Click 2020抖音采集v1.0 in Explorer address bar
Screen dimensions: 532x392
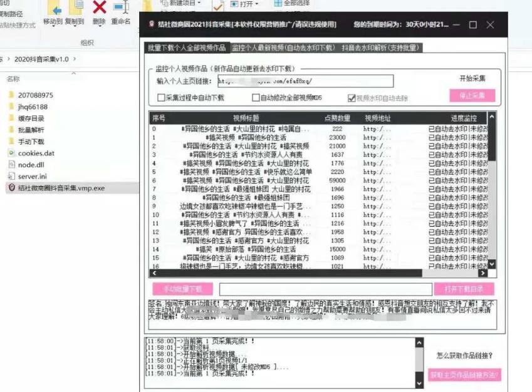pyautogui.click(x=41, y=59)
